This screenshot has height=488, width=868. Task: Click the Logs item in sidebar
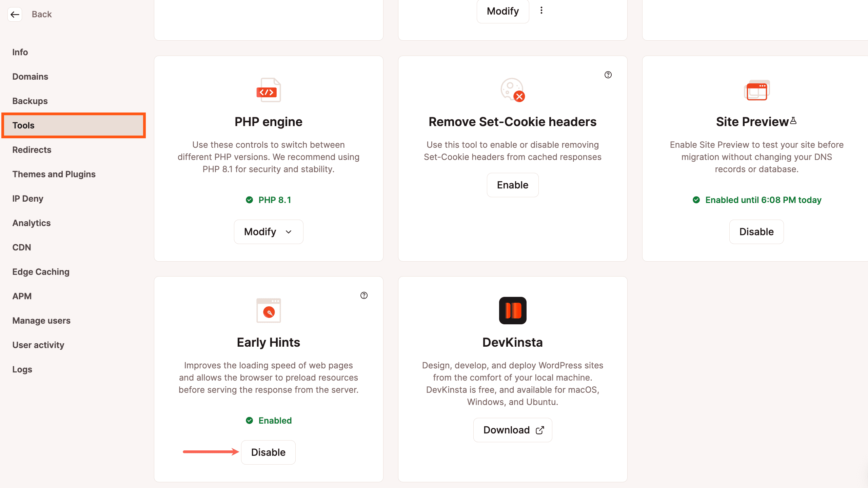pos(21,369)
